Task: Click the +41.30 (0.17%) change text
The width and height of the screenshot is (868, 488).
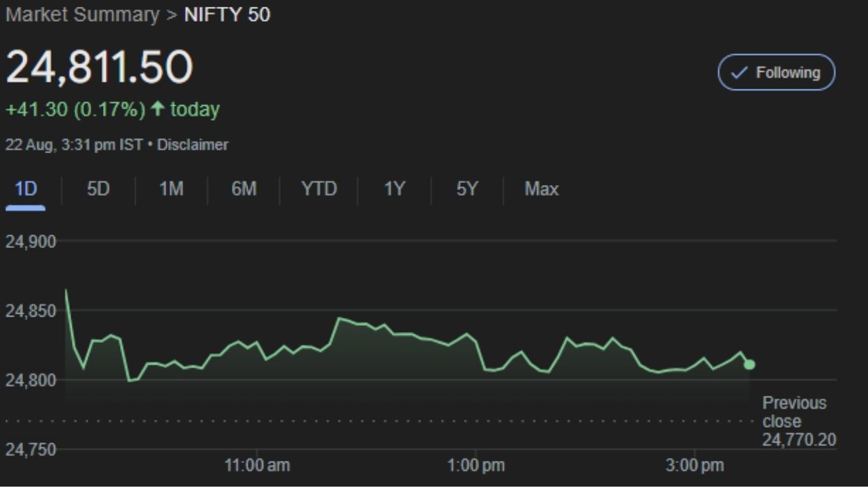Action: pyautogui.click(x=75, y=110)
